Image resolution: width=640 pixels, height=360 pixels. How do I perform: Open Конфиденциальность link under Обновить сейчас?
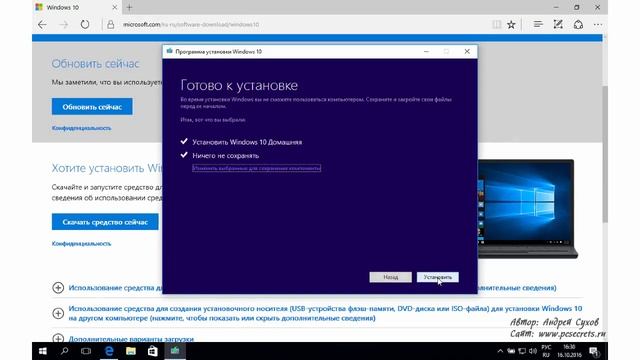[x=81, y=128]
